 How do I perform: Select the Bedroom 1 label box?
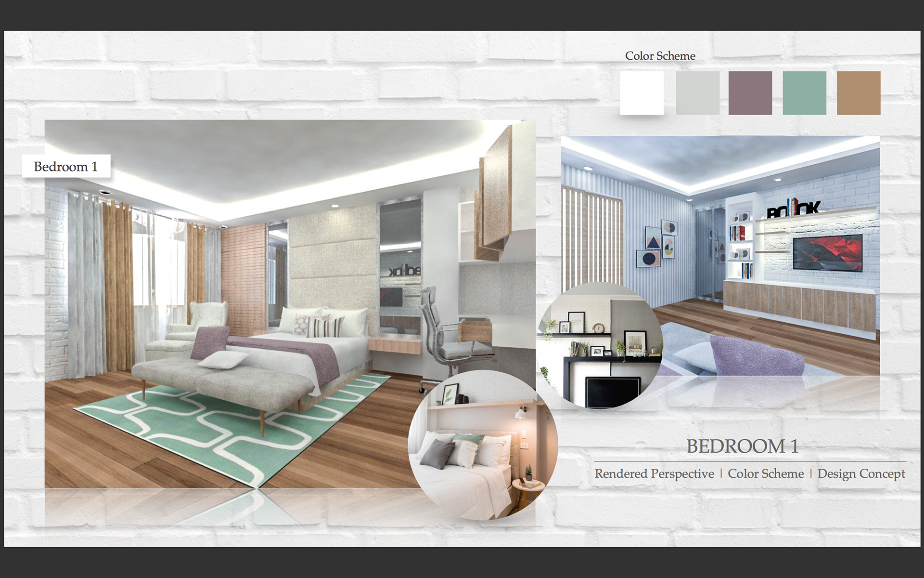[x=66, y=167]
